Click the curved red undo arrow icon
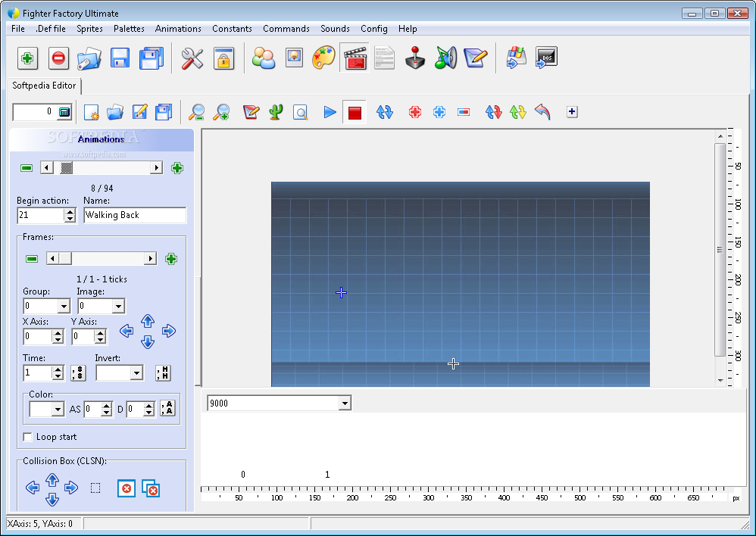Image resolution: width=756 pixels, height=536 pixels. click(x=542, y=112)
